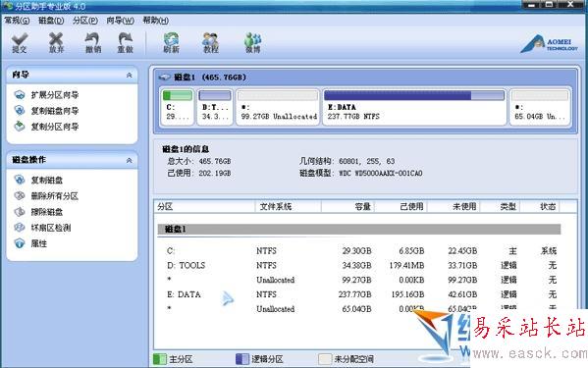The height and width of the screenshot is (368, 588).
Task: Choose 删除所有分区 operation
Action: coord(55,196)
